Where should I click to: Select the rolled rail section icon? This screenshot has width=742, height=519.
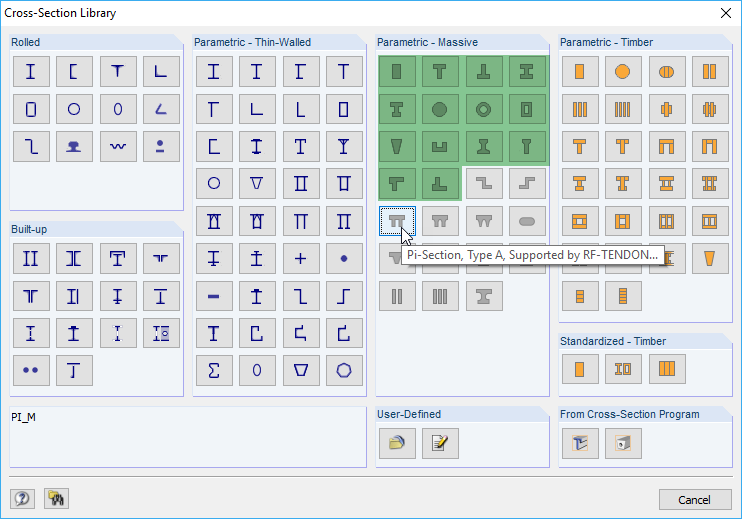(x=74, y=147)
